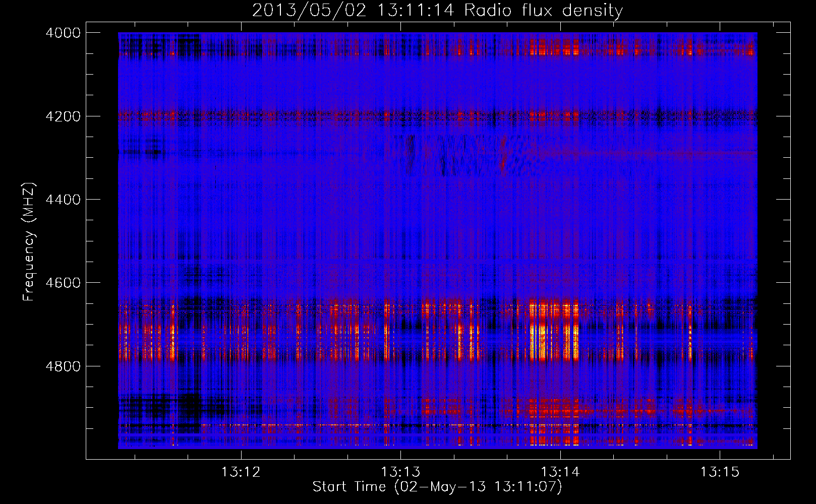Click the '4200' frequency axis label
The width and height of the screenshot is (816, 504).
coord(63,116)
